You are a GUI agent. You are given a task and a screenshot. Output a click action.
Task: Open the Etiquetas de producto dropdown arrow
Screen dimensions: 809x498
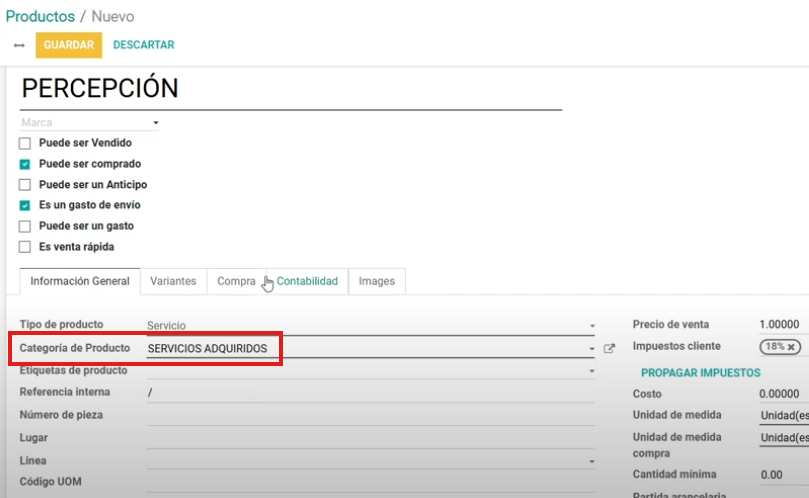pyautogui.click(x=591, y=371)
